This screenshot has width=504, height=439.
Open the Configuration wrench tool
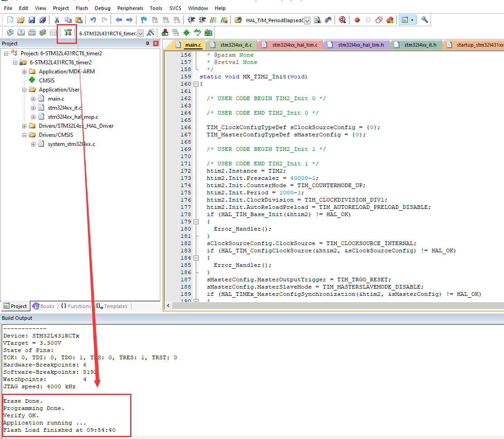(424, 20)
